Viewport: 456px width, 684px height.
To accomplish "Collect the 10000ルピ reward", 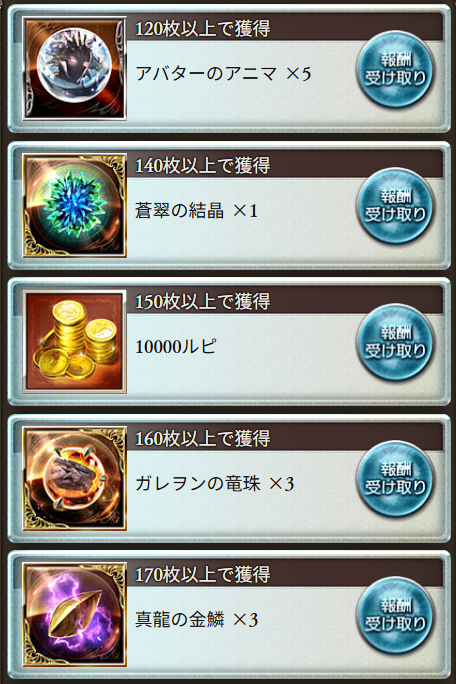I will point(395,342).
